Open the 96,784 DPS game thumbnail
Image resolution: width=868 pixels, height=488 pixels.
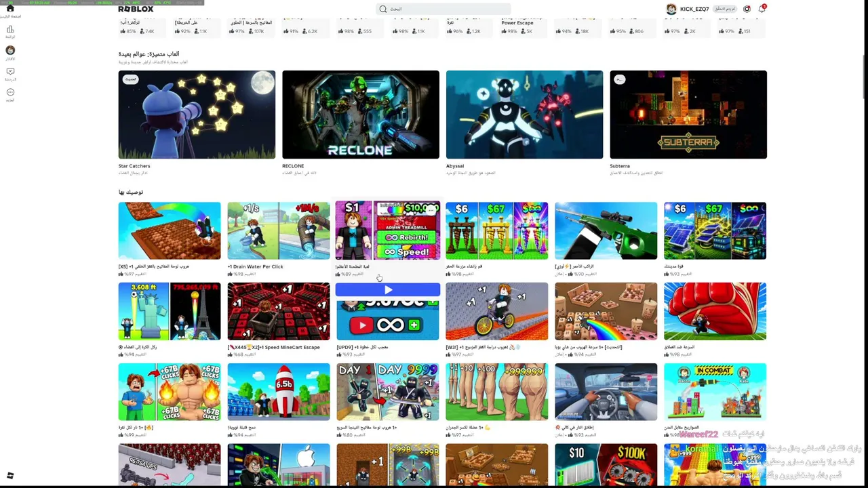[170, 465]
